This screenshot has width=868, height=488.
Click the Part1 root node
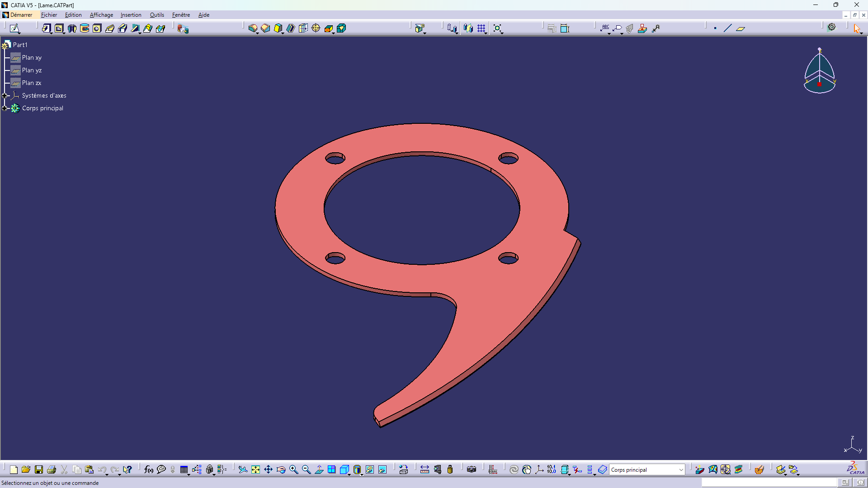pyautogui.click(x=20, y=45)
